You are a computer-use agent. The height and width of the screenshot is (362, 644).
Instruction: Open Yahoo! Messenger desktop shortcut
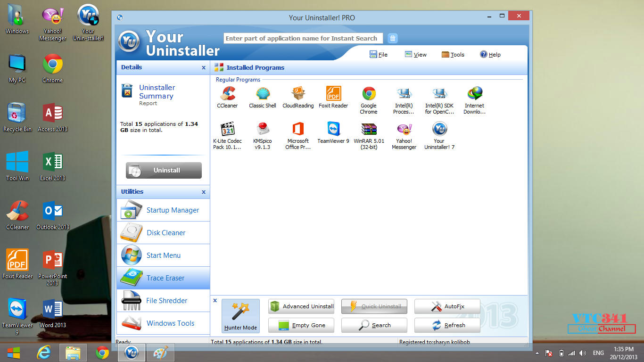[53, 23]
